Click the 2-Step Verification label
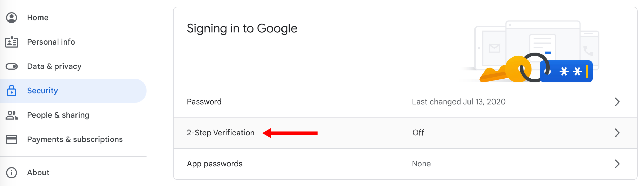Viewport: 644px width, 186px height. pyautogui.click(x=221, y=133)
